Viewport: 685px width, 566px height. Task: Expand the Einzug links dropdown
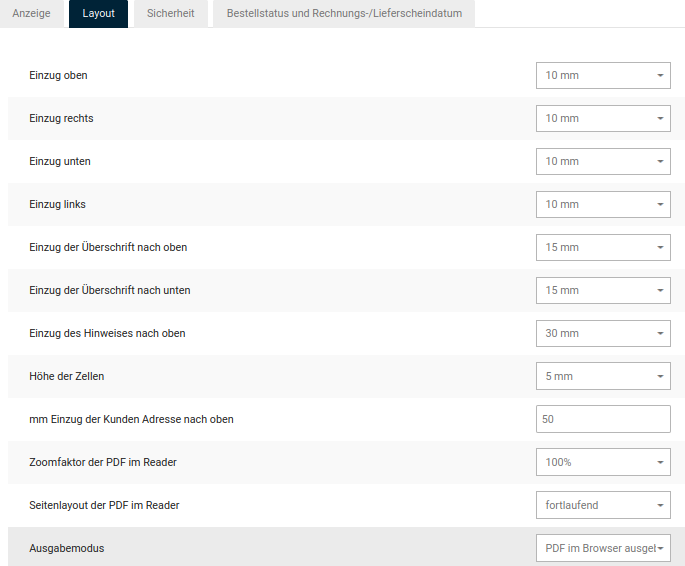click(603, 204)
